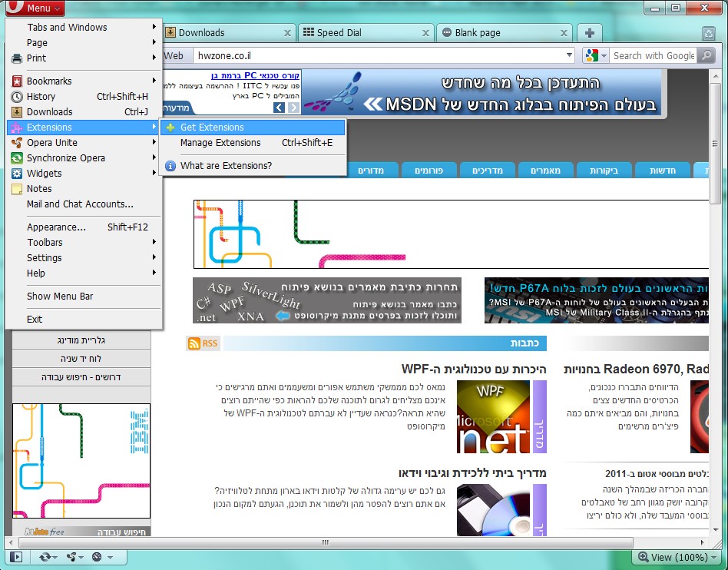Click the IITC PC course ad link

(x=255, y=75)
